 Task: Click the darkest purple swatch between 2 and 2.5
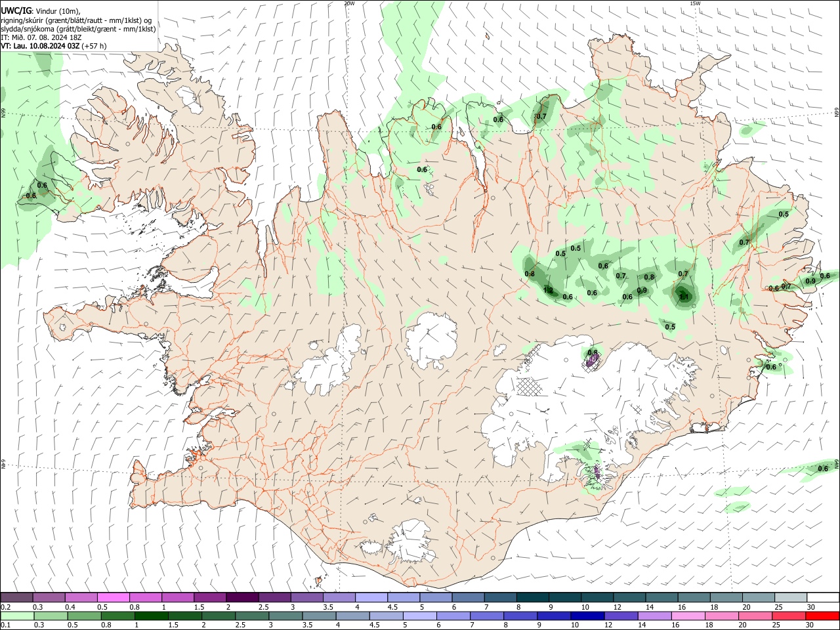pyautogui.click(x=242, y=597)
